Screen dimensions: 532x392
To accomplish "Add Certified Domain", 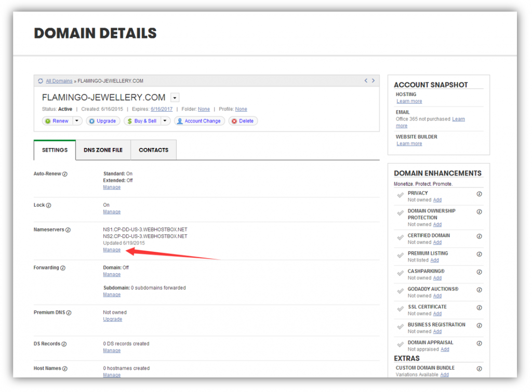I will [x=437, y=242].
